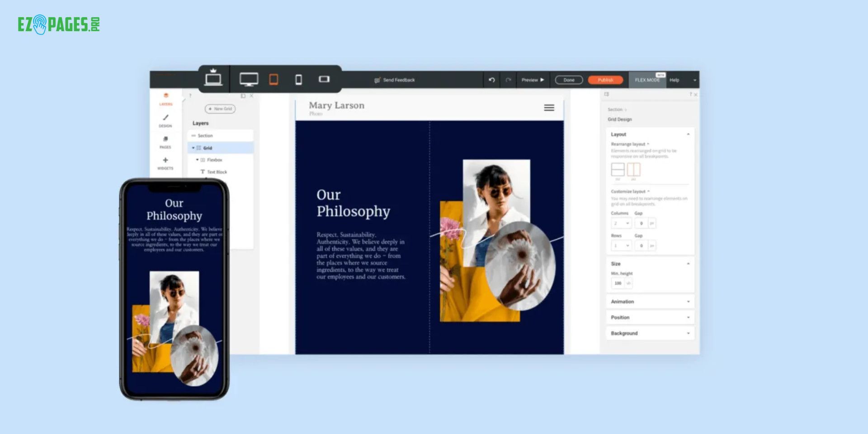Open the Rows dropdown
Screen dimensions: 868x434
pos(621,245)
